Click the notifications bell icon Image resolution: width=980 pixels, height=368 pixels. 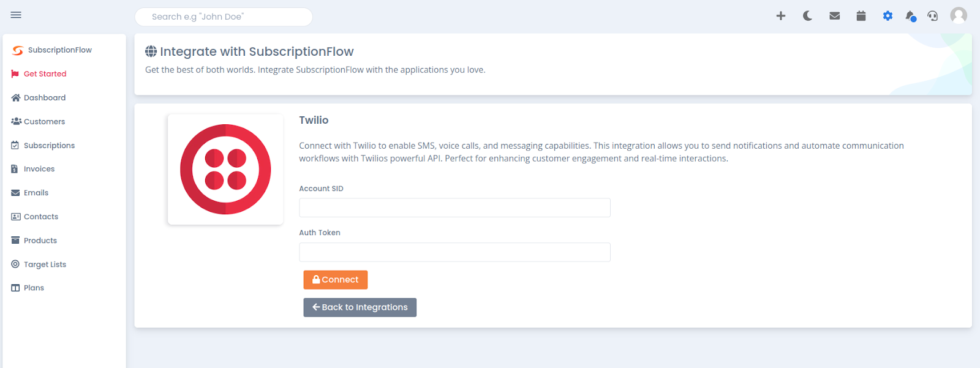[911, 16]
